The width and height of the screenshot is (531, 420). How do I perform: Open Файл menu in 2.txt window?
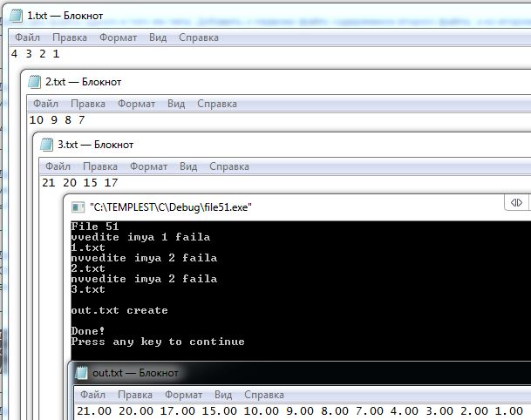pyautogui.click(x=45, y=104)
